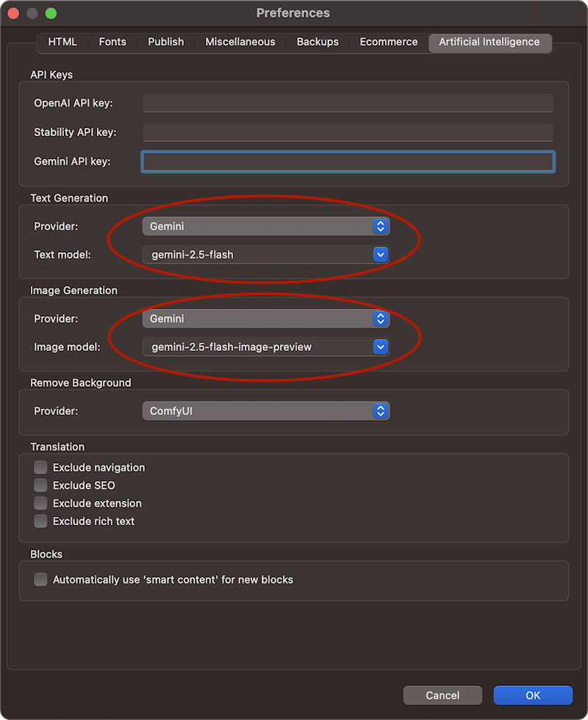Tick the Exclude rich text checkbox
This screenshot has width=588, height=720.
coord(41,521)
